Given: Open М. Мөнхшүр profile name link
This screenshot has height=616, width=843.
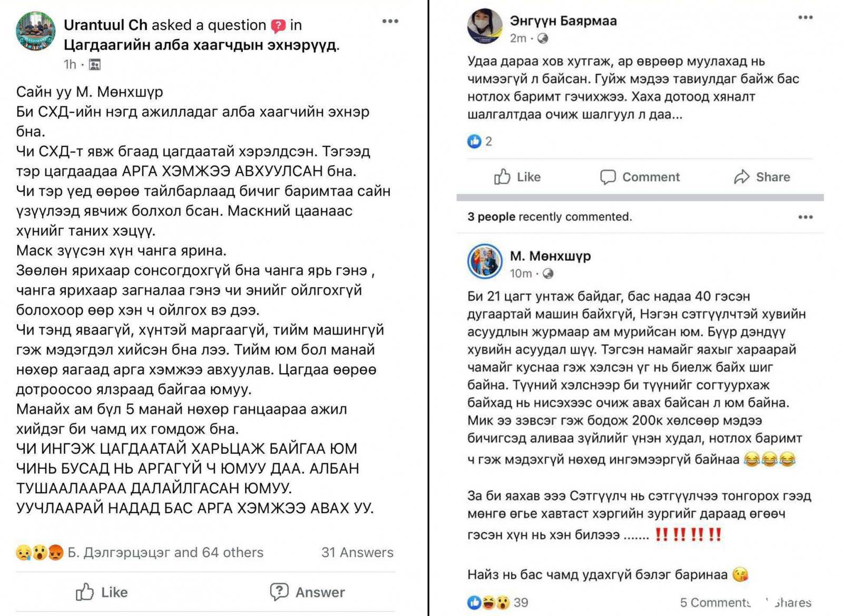Looking at the screenshot, I should coord(550,256).
